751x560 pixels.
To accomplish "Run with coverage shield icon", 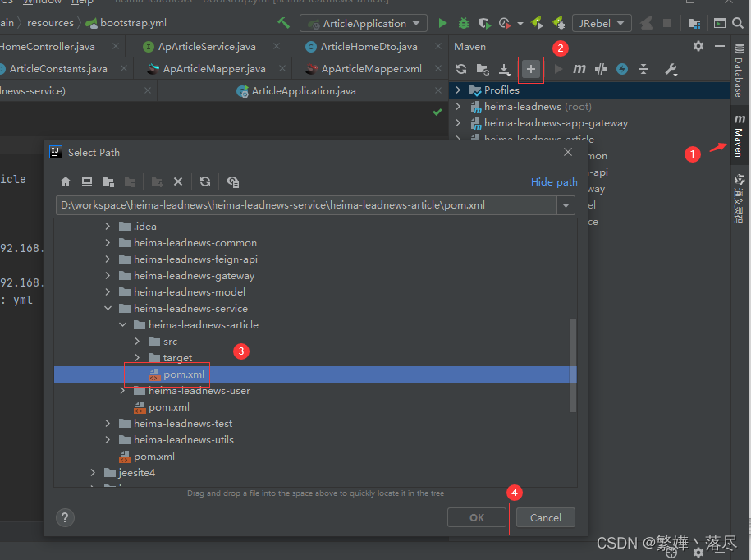I will [484, 23].
